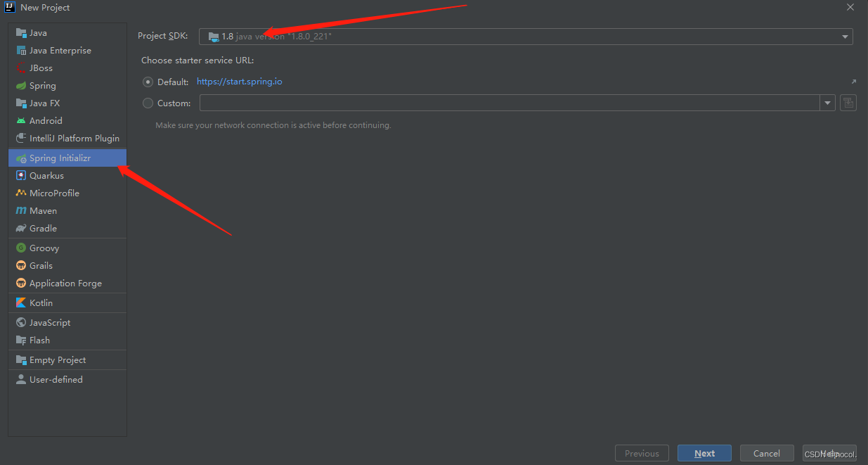Viewport: 868px width, 465px height.
Task: Click the Android robot icon
Action: [x=21, y=121]
